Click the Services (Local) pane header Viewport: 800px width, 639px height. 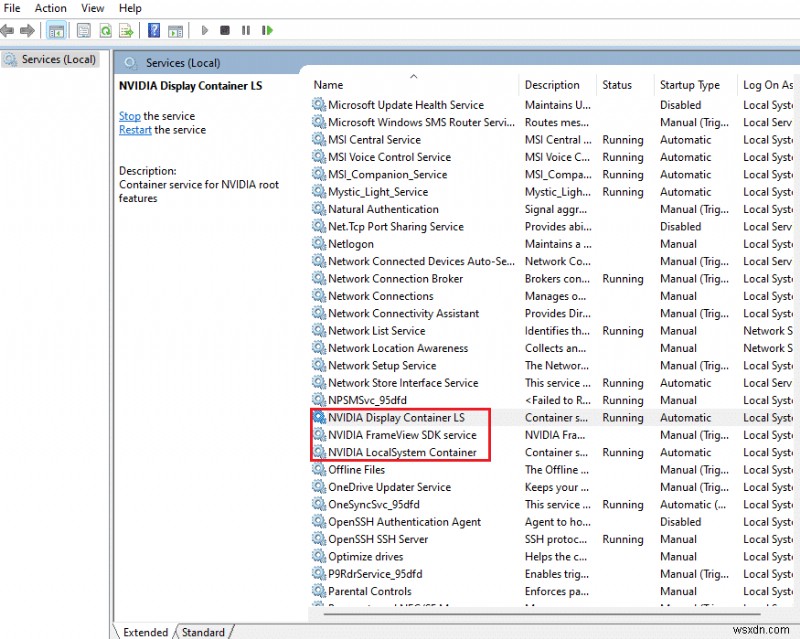point(183,63)
